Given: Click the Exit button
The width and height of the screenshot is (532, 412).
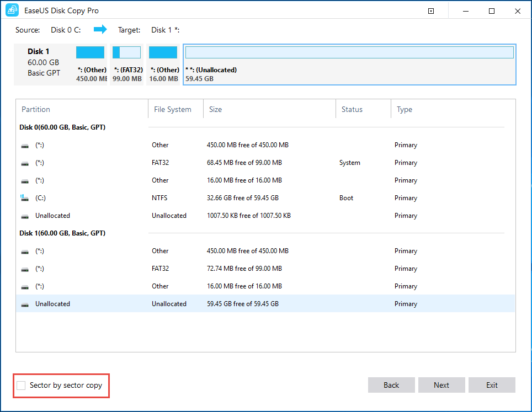Looking at the screenshot, I should [x=492, y=385].
